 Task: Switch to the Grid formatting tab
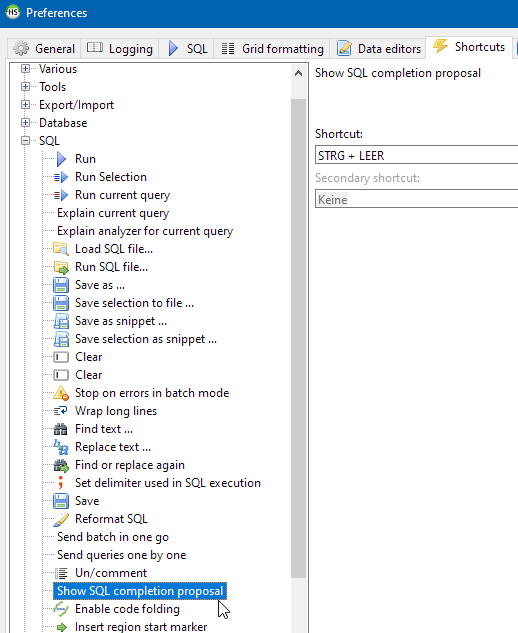[x=272, y=49]
